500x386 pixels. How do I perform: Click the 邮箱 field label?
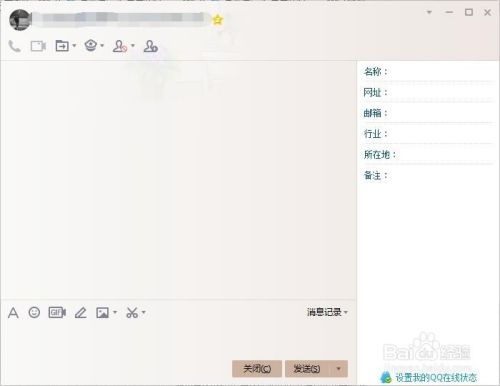tap(376, 113)
